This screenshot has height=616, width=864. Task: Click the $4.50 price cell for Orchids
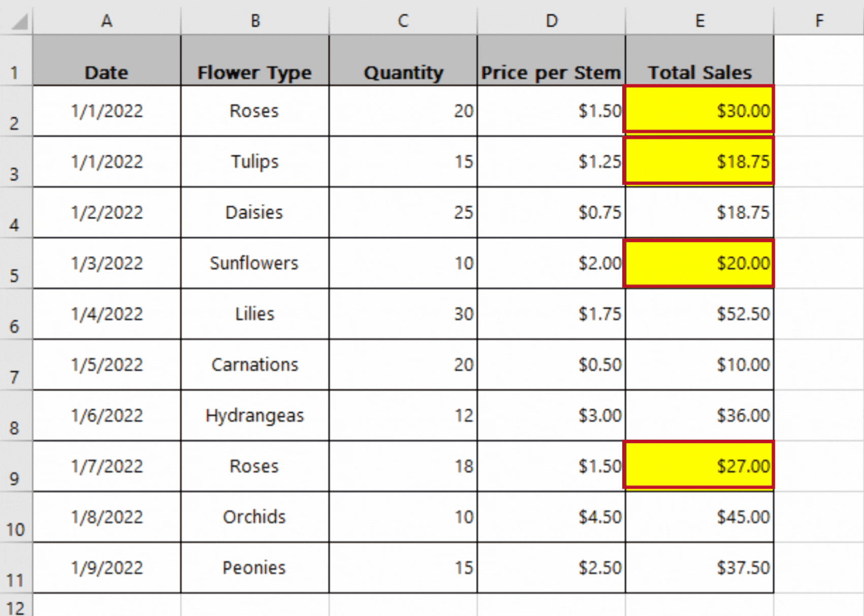click(x=551, y=516)
